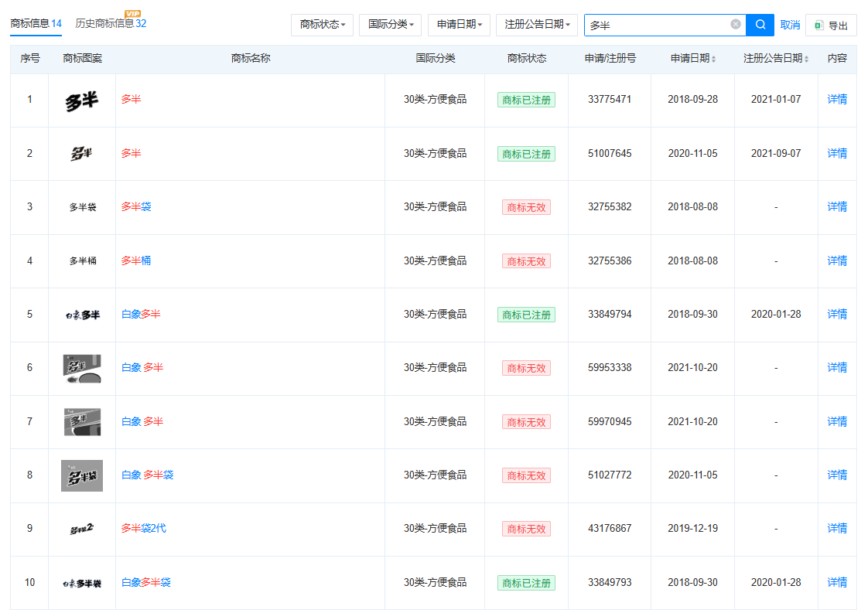Screen dimensions: 868x613
Task: Click the product package image in row 6
Action: [x=82, y=368]
